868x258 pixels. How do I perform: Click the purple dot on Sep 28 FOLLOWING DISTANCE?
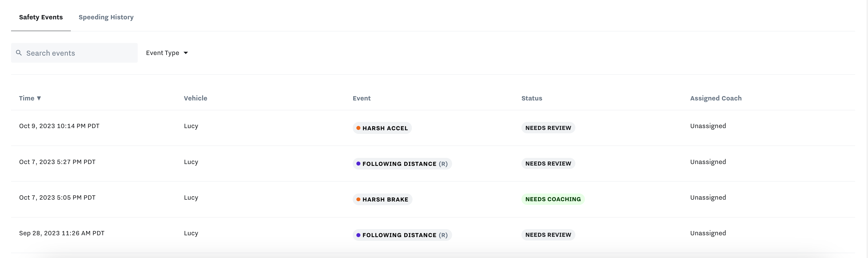tap(358, 235)
